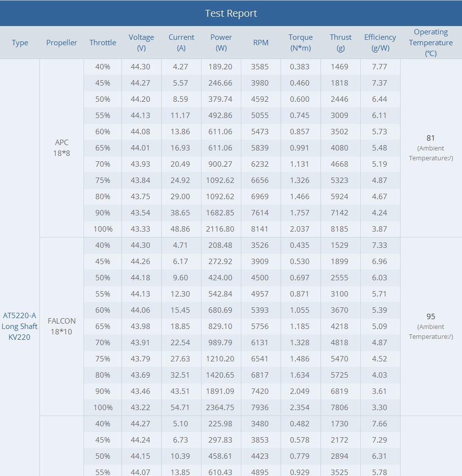Open the AT5220-A Long Shaft KV220 type link

pos(20,327)
